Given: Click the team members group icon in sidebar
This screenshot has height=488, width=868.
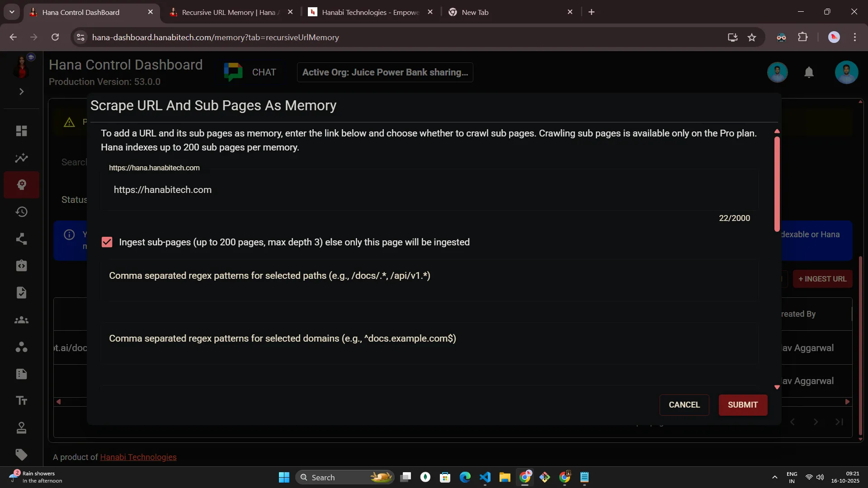Looking at the screenshot, I should pyautogui.click(x=21, y=320).
